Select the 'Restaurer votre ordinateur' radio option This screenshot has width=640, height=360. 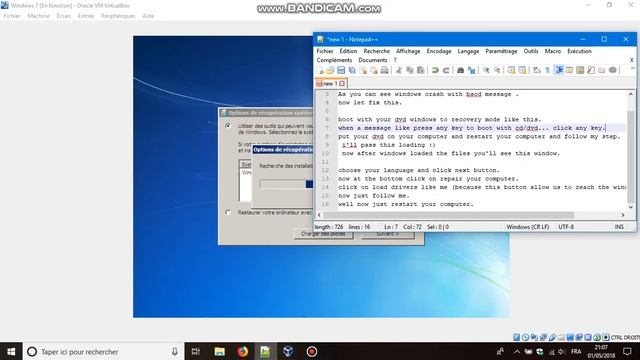coord(228,212)
